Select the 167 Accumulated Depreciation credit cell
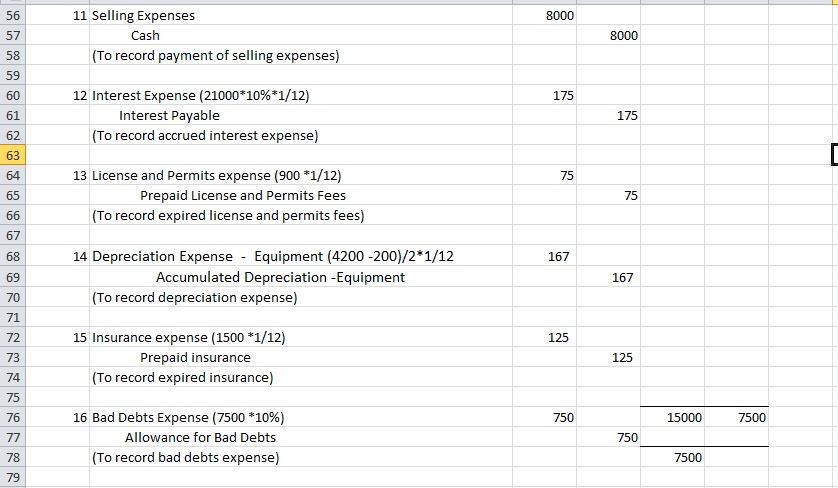This screenshot has height=488, width=838. pyautogui.click(x=608, y=277)
